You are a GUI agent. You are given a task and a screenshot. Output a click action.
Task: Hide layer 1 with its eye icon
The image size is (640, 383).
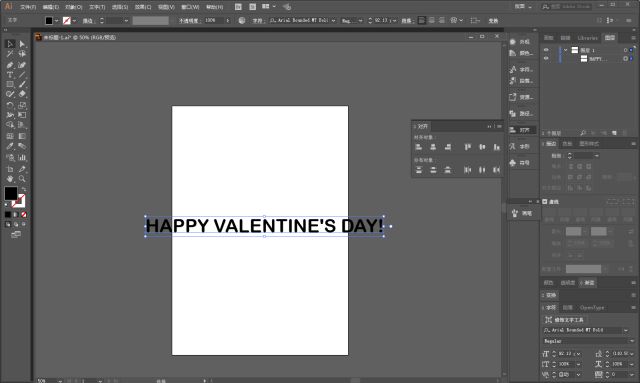[546, 50]
